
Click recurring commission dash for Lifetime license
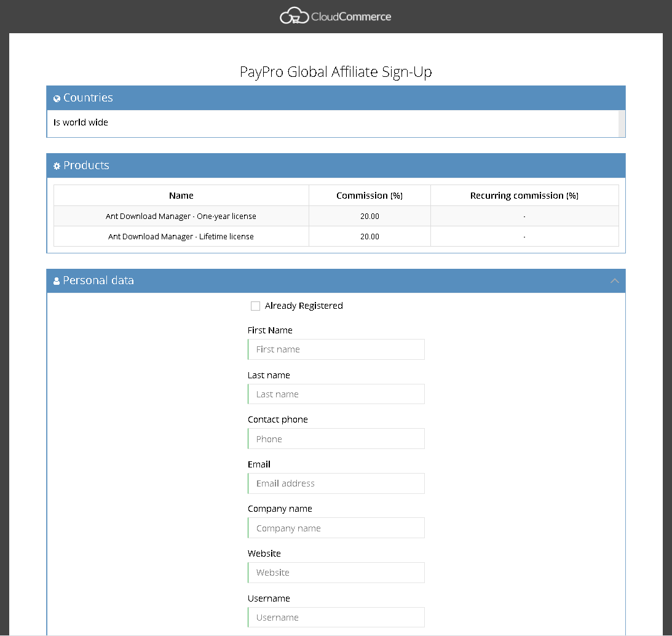point(524,236)
